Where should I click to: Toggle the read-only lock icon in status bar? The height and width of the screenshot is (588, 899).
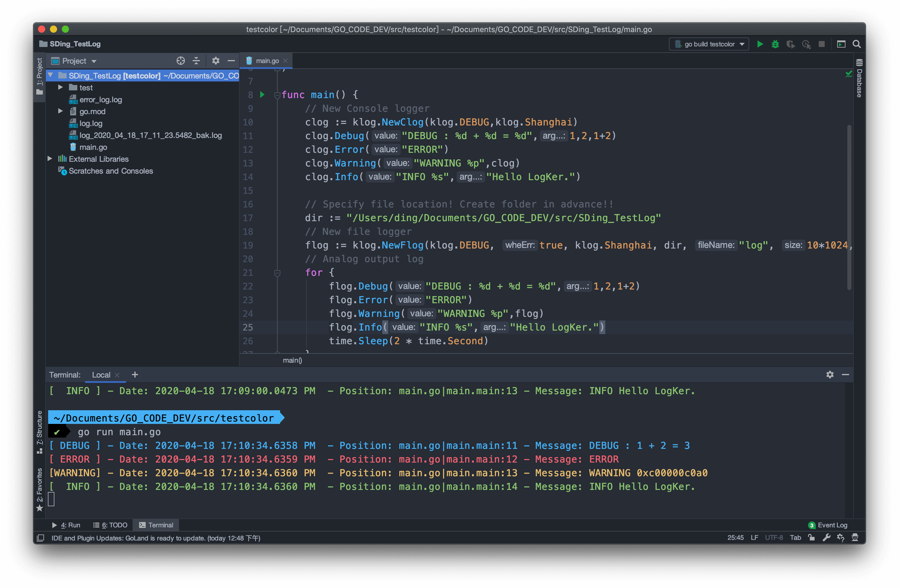pos(811,537)
